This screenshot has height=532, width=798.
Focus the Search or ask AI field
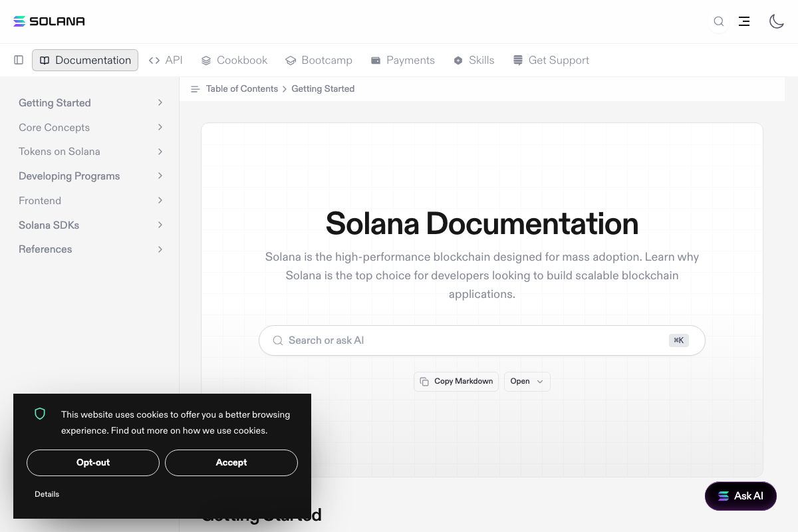pyautogui.click(x=481, y=340)
